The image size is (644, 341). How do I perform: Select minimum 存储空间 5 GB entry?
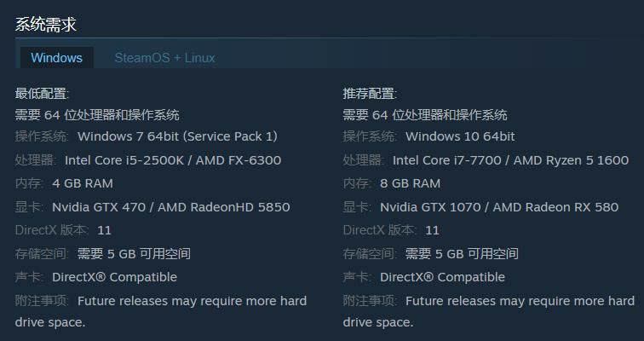click(x=134, y=254)
